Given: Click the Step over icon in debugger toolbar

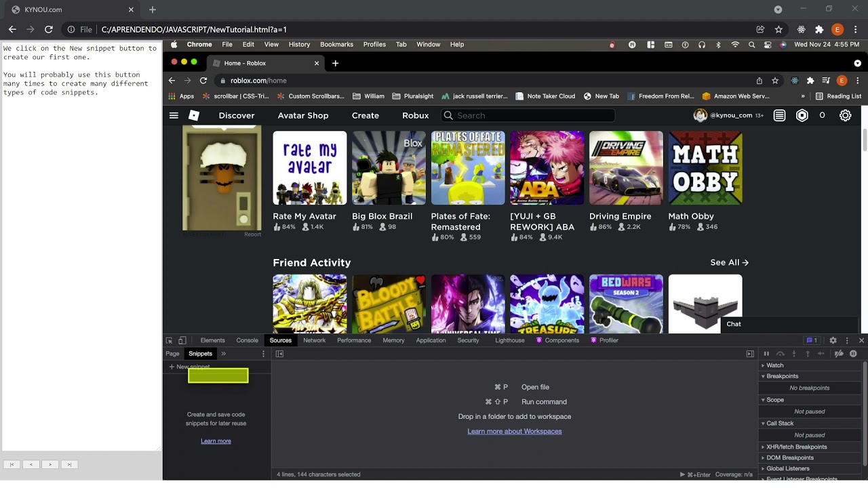Looking at the screenshot, I should point(780,354).
